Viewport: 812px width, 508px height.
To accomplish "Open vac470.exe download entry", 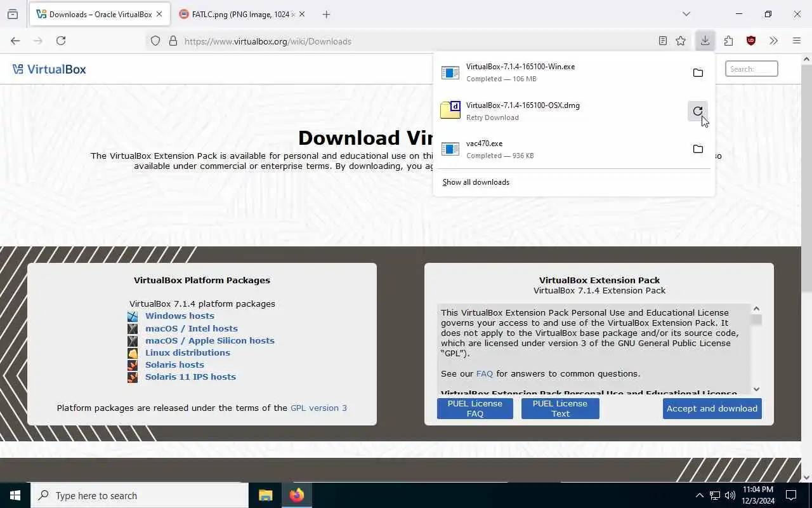I will [x=561, y=149].
